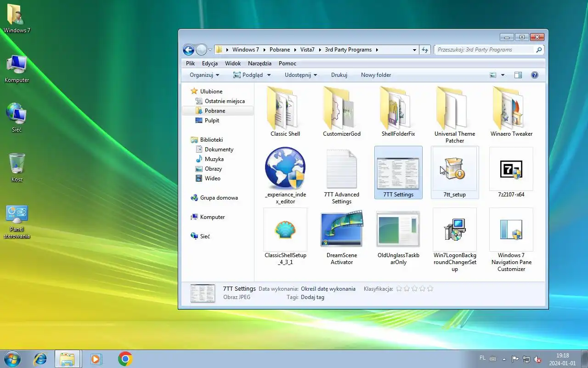Viewport: 588px width, 368px height.
Task: Open the Help question mark
Action: pos(535,75)
